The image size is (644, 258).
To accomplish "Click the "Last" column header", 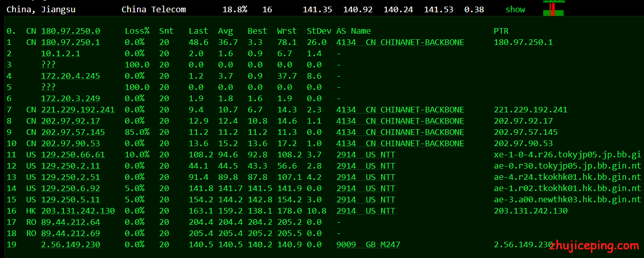I will (x=198, y=31).
